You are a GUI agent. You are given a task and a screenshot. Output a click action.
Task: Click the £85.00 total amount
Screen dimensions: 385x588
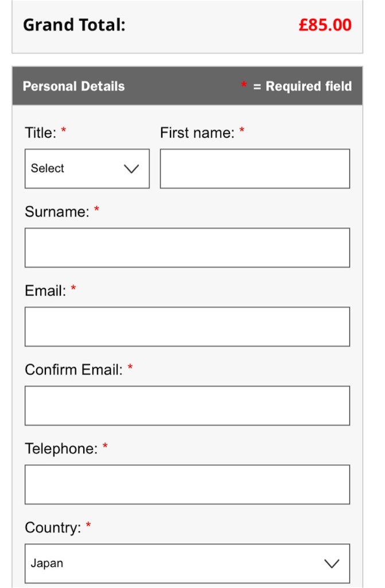coord(325,25)
